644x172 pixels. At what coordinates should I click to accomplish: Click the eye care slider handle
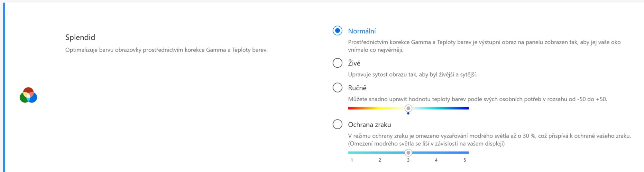[408, 152]
